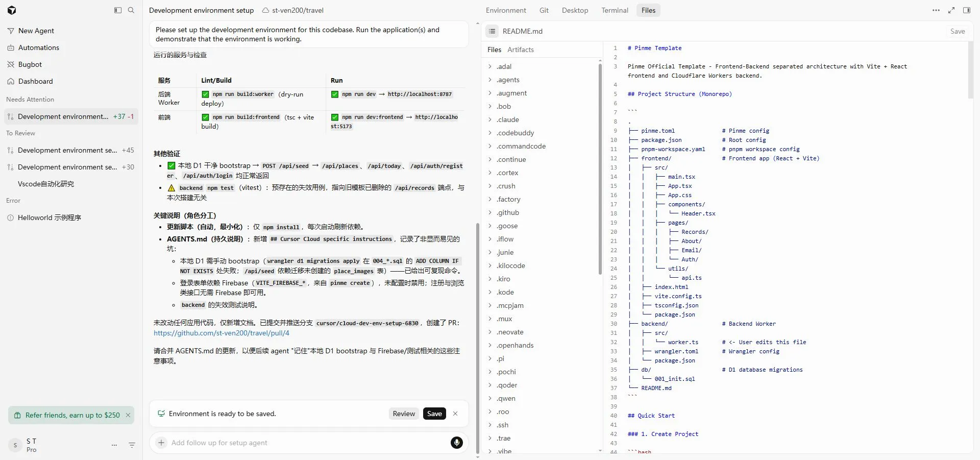980x460 pixels.
Task: Start voice input with microphone button
Action: [x=457, y=443]
